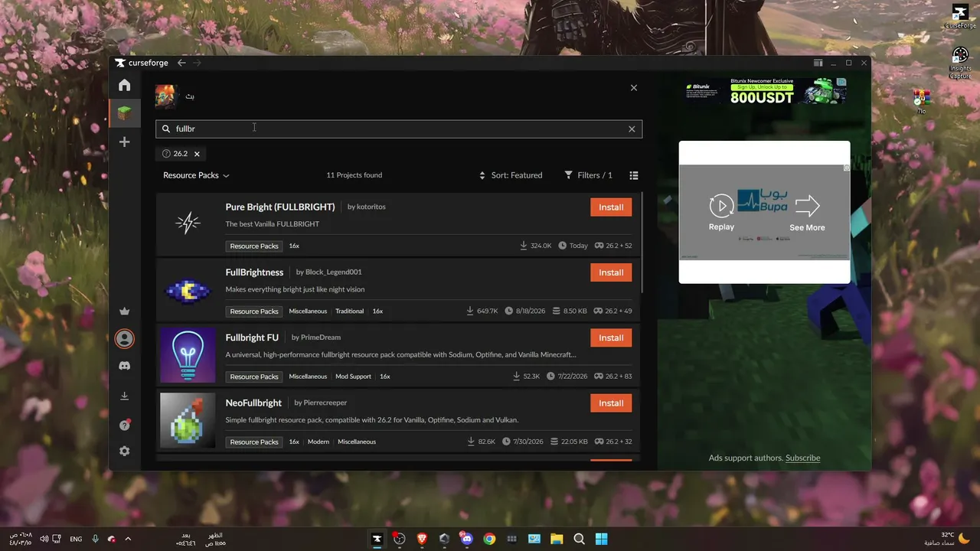This screenshot has width=980, height=551.
Task: Install the Fullbright FU pack
Action: (611, 337)
